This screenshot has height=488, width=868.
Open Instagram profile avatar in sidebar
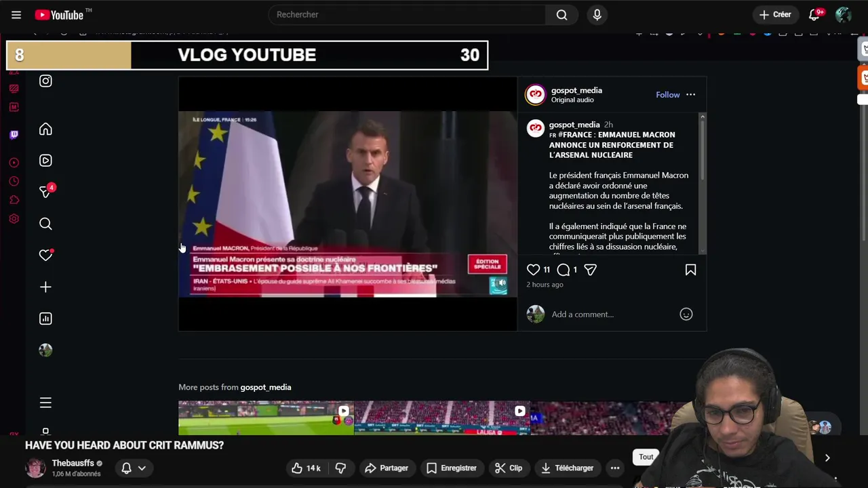coord(45,350)
